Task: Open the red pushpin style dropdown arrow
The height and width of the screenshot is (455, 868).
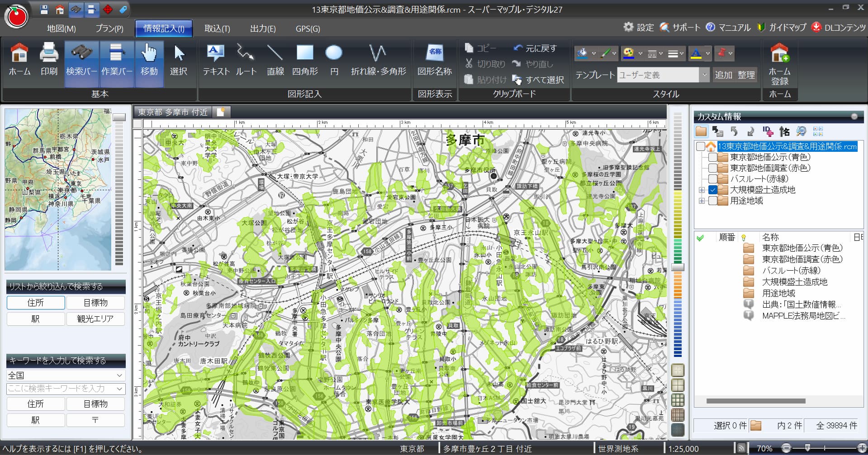Action: tap(730, 54)
